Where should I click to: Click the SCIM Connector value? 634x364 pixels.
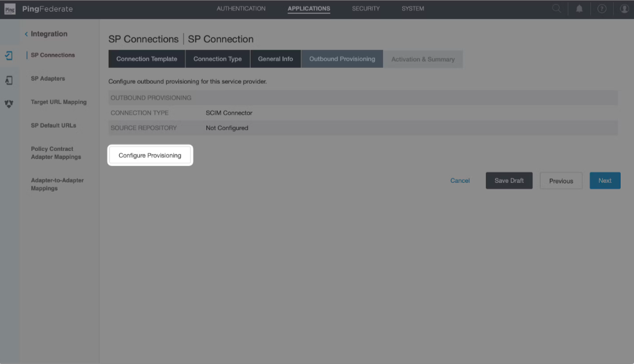click(229, 113)
